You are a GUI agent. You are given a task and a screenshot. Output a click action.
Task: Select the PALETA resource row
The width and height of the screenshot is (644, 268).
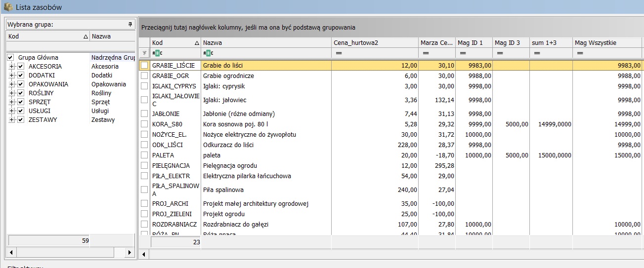pos(391,155)
